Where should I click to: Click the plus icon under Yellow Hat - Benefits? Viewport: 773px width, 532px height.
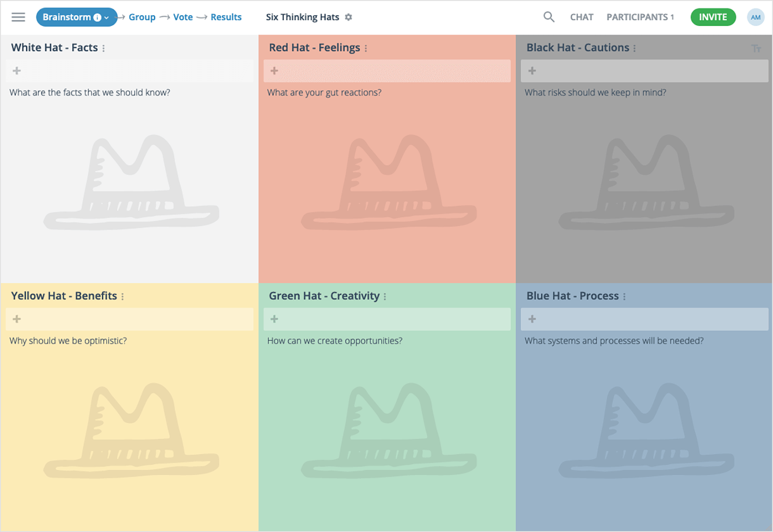coord(17,319)
